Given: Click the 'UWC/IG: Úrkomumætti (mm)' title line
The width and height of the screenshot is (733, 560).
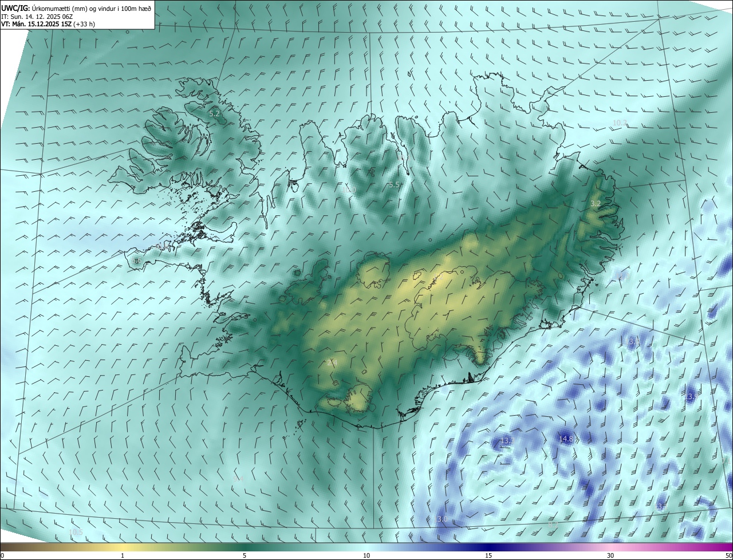Looking at the screenshot, I should [76, 7].
